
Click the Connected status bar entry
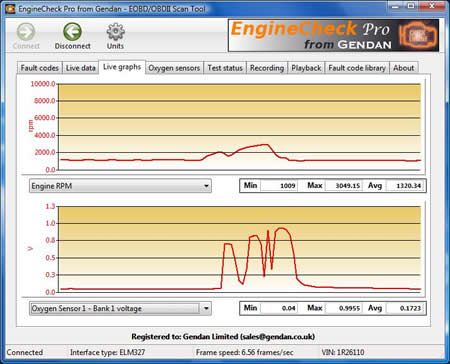pyautogui.click(x=25, y=352)
